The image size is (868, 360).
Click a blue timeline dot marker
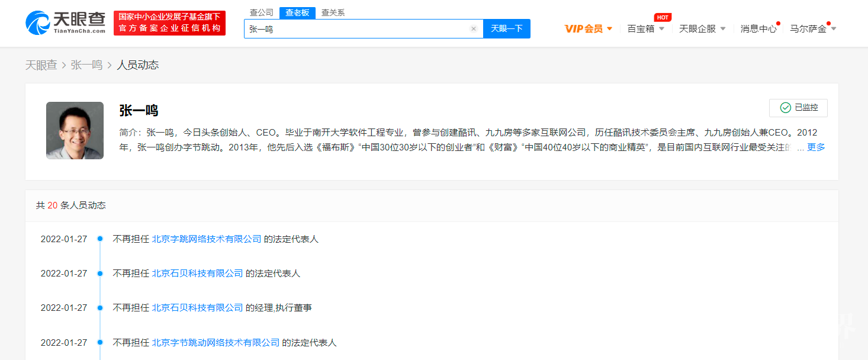click(x=101, y=239)
